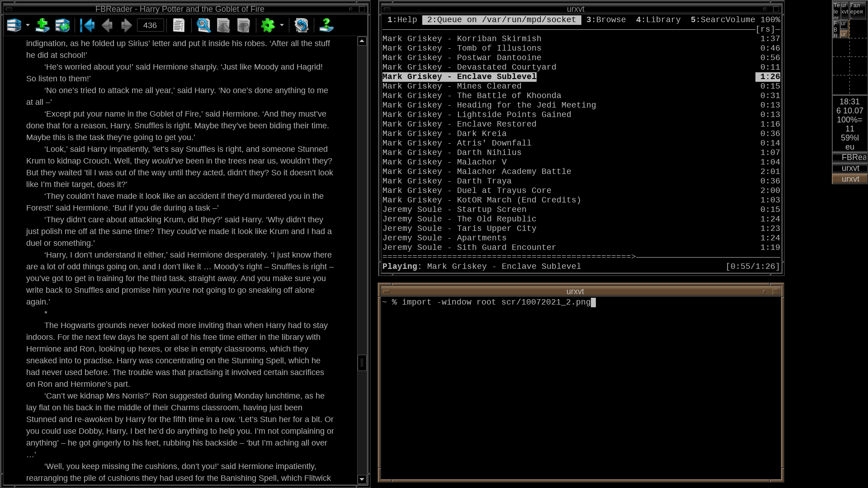Switch to the 1:Help tab
The image size is (868, 488).
click(402, 20)
